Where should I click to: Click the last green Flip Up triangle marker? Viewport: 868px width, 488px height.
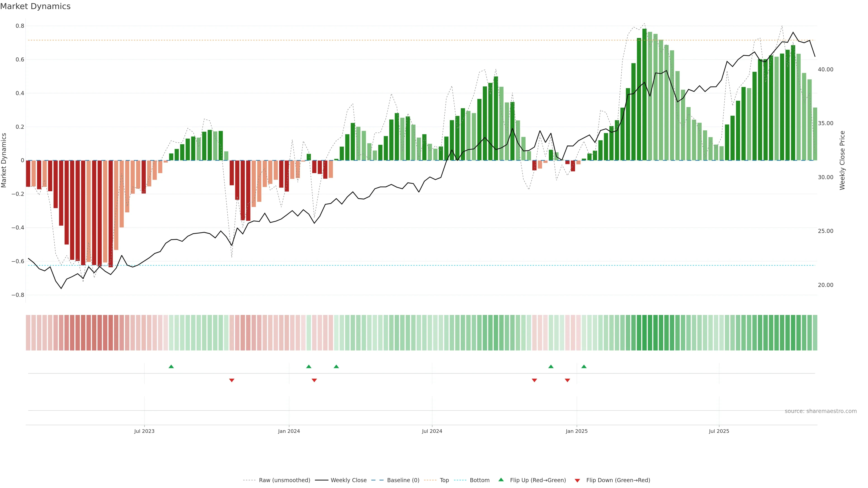[x=584, y=366]
